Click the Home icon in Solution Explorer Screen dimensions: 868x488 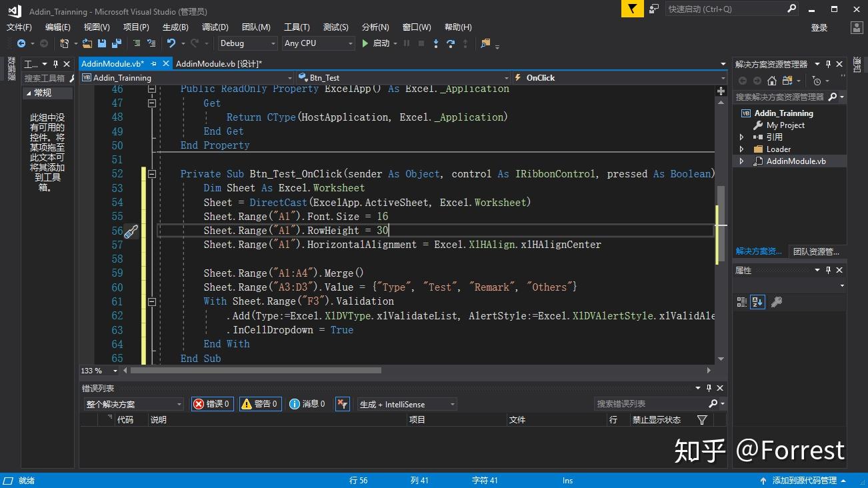[x=771, y=81]
